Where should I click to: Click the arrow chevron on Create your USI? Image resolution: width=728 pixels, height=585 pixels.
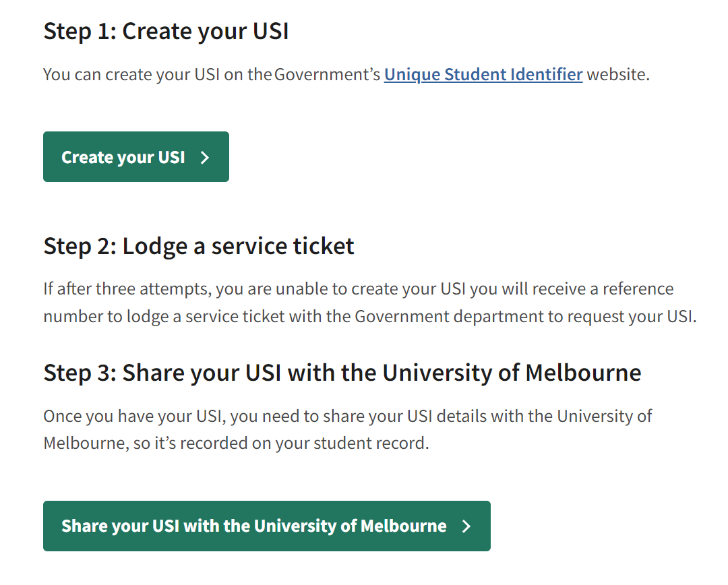click(205, 158)
